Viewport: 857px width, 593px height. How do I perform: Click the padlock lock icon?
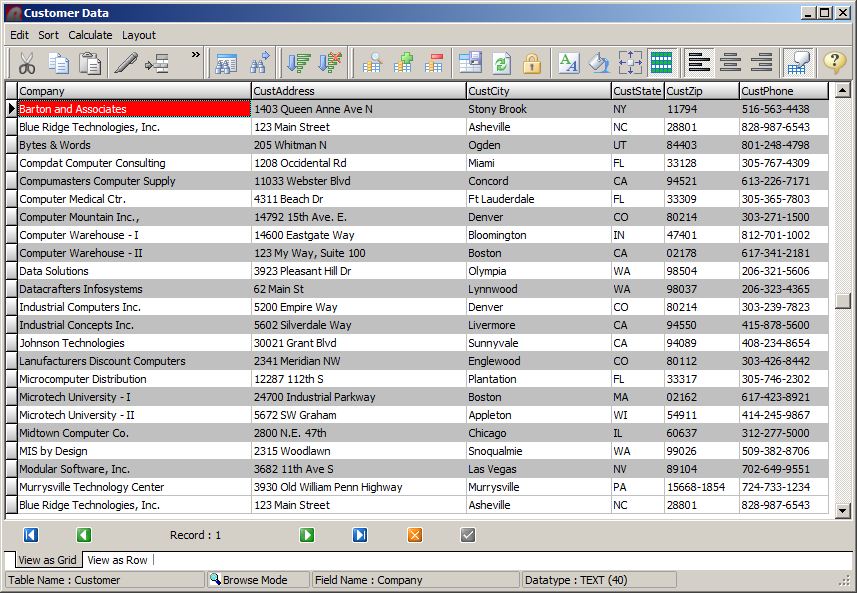532,63
